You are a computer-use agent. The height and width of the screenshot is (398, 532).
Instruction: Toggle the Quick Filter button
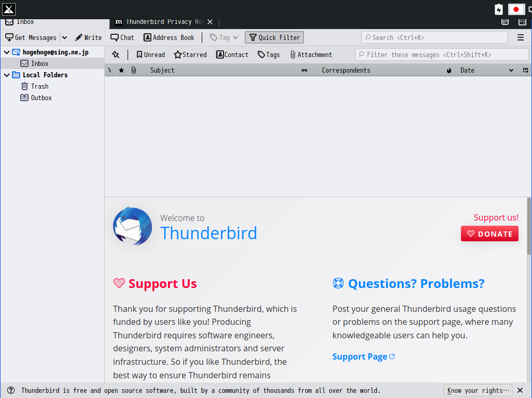tap(274, 37)
